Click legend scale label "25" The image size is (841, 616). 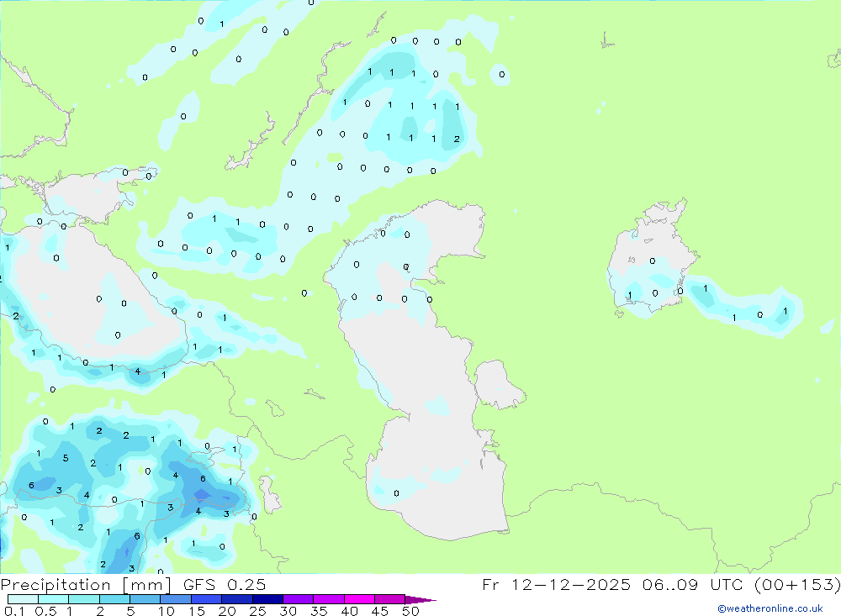[258, 611]
